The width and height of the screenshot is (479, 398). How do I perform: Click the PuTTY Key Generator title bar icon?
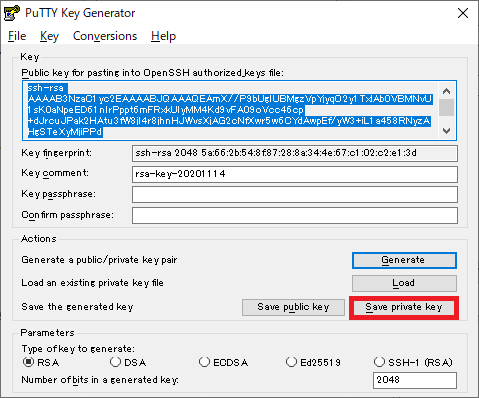pyautogui.click(x=11, y=13)
